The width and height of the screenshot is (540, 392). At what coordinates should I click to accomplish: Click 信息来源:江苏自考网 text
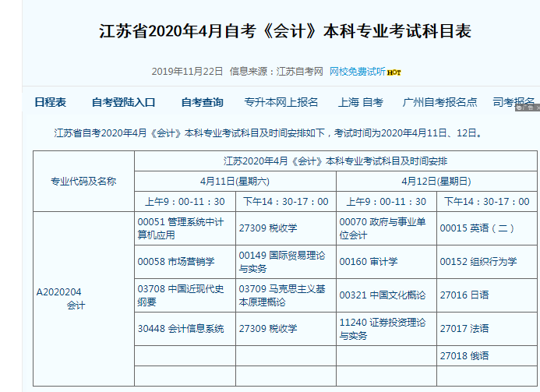point(276,71)
